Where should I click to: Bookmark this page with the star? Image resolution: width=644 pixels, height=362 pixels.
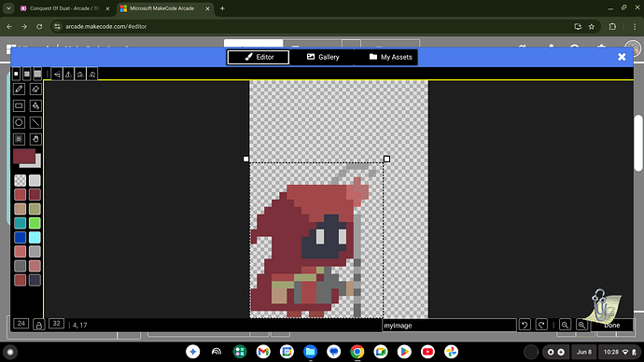(592, 27)
